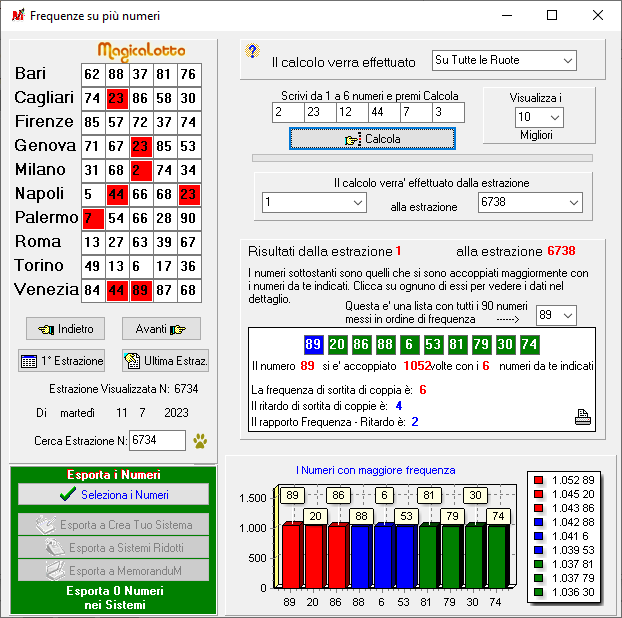Click the printer icon in results box
This screenshot has height=618, width=622.
coord(583,418)
